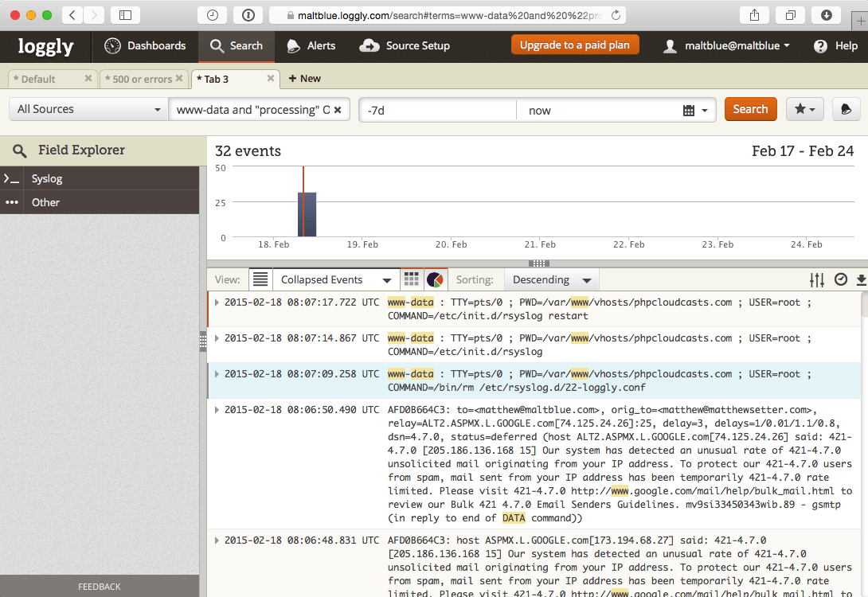Close the 500 or errors tab
868x597 pixels.
179,79
